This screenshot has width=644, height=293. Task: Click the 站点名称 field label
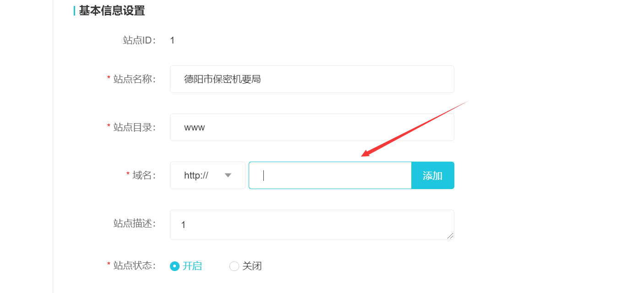(135, 79)
